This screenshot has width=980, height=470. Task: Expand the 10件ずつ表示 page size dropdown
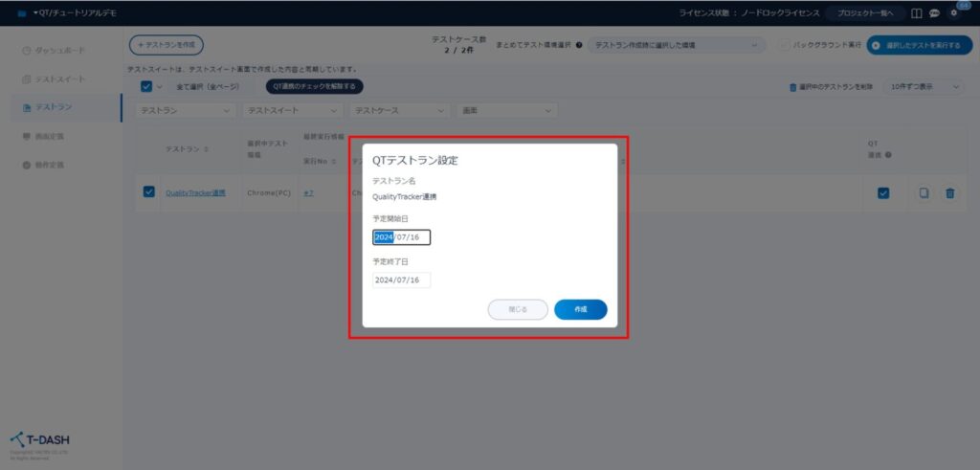pyautogui.click(x=924, y=87)
